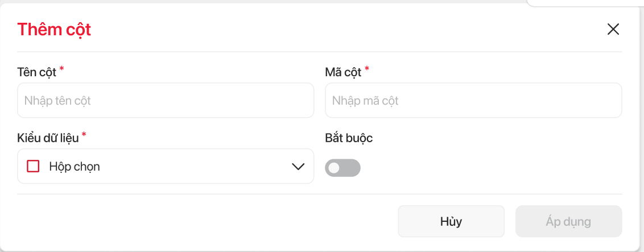Click the red asterisk beside Kiểu dữ liệu
The image size is (644, 252).
coord(84,135)
